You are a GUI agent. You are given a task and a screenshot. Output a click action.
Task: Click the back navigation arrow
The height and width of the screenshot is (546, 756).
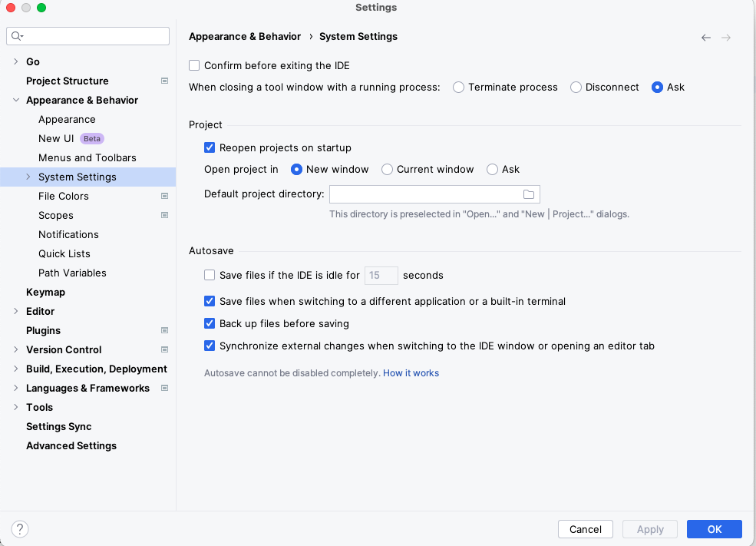[x=705, y=38]
